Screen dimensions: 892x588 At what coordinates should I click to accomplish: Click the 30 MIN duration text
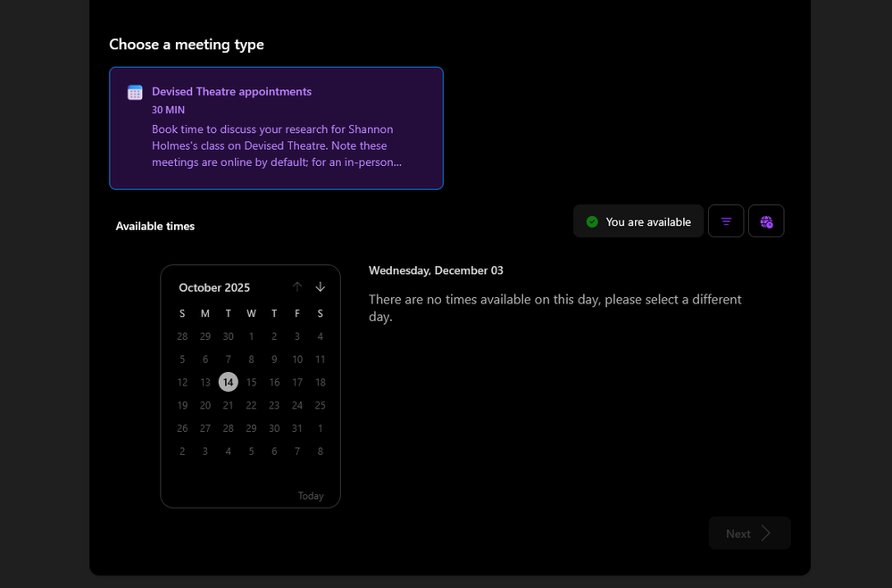click(x=169, y=110)
